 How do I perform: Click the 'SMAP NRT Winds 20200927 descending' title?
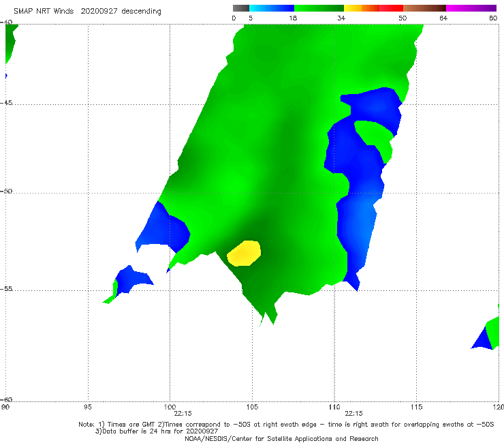pos(87,12)
